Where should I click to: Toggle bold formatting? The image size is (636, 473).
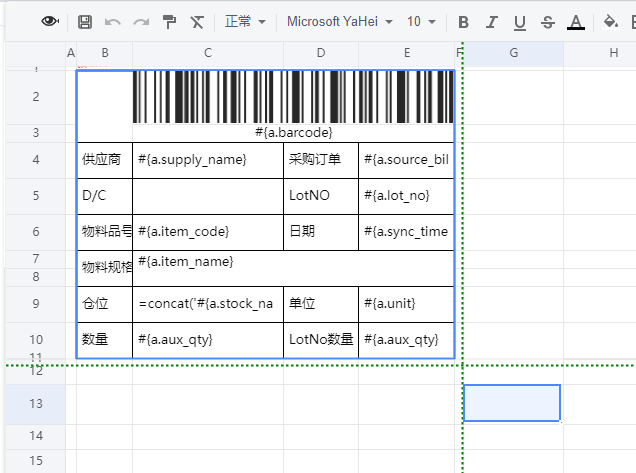point(463,22)
